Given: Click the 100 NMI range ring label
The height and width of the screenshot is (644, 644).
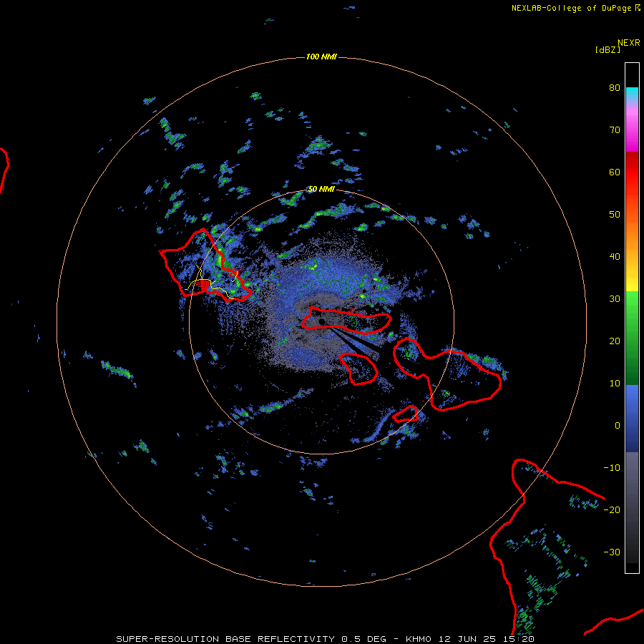Looking at the screenshot, I should click(x=321, y=57).
